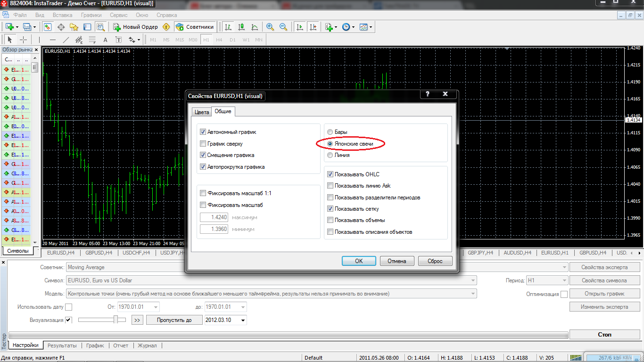Select the trendline drawing tool
Viewport: 644px width, 362px height.
point(66,40)
